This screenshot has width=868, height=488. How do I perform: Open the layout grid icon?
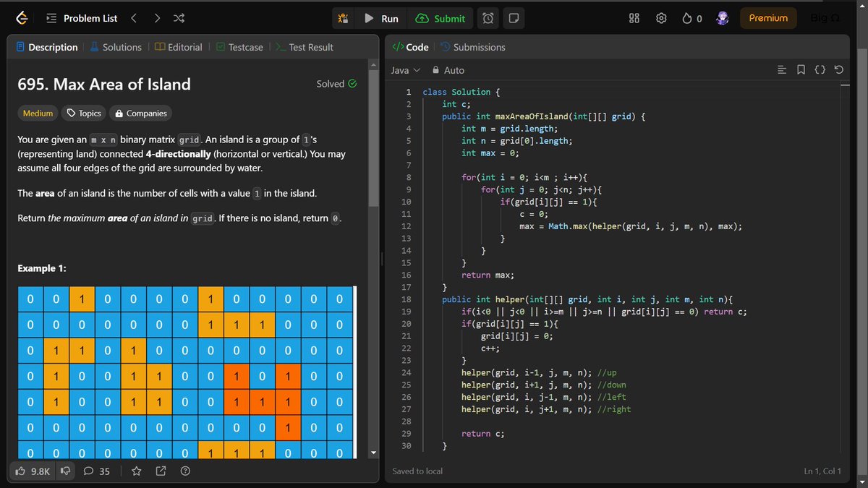[x=634, y=19]
